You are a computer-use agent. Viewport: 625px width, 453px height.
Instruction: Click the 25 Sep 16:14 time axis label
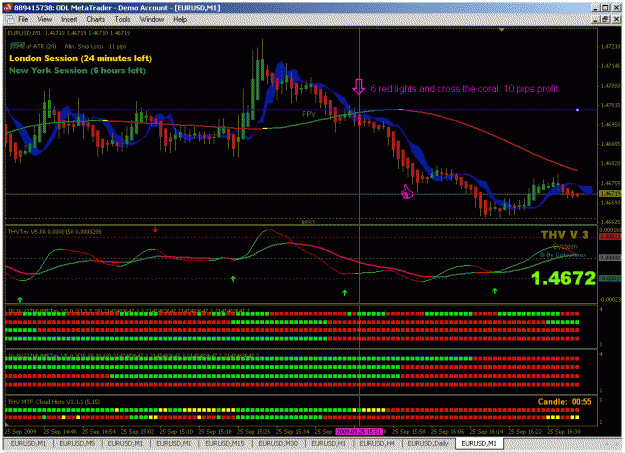[x=486, y=431]
